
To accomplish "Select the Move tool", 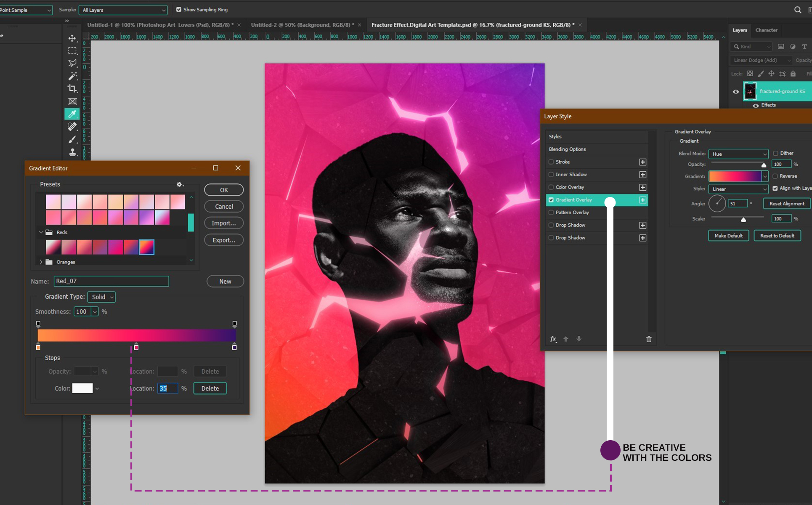I will click(72, 38).
